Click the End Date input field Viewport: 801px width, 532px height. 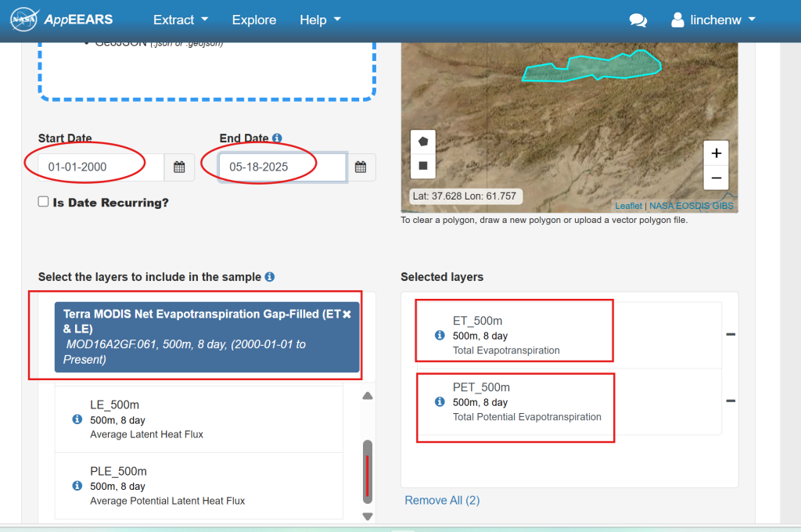[282, 167]
